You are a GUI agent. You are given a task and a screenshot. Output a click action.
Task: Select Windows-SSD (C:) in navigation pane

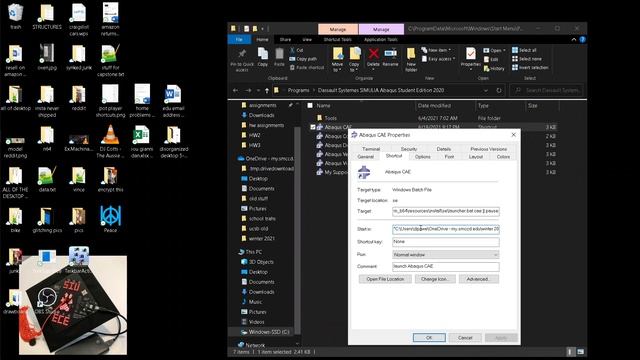(265, 332)
